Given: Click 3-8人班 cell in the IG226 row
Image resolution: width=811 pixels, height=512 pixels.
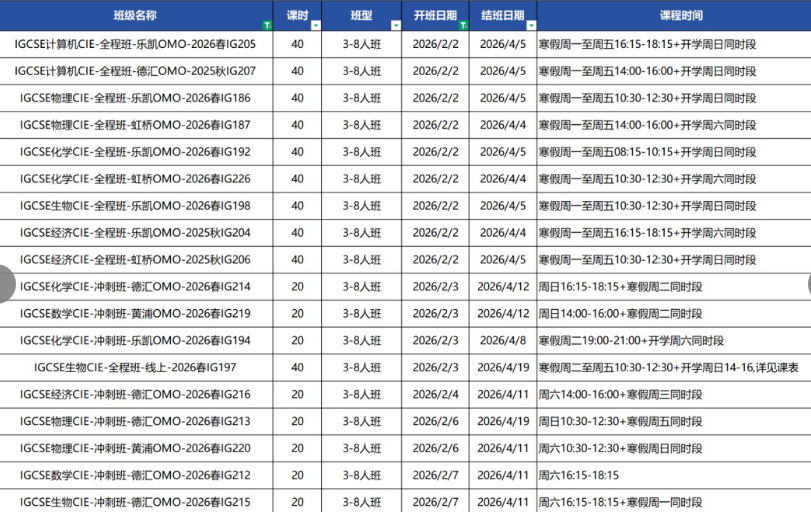Looking at the screenshot, I should coord(361,179).
